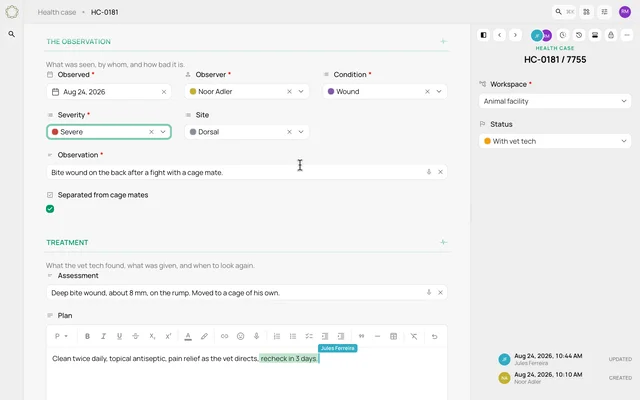This screenshot has height=400, width=640.
Task: Clear the Observed date Aug 24, 2026
Action: pyautogui.click(x=164, y=92)
